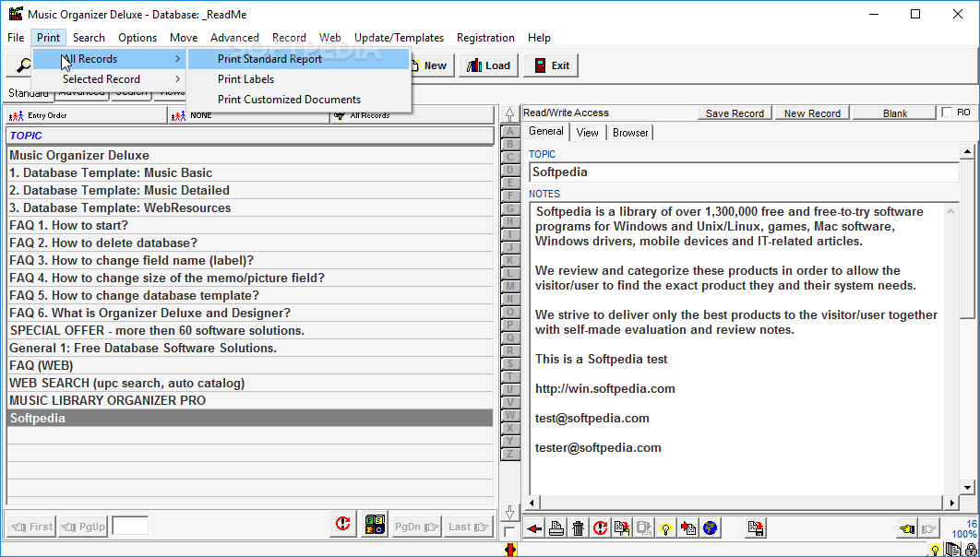The width and height of the screenshot is (980, 557).
Task: Click the PgUp navigation button
Action: pyautogui.click(x=83, y=527)
